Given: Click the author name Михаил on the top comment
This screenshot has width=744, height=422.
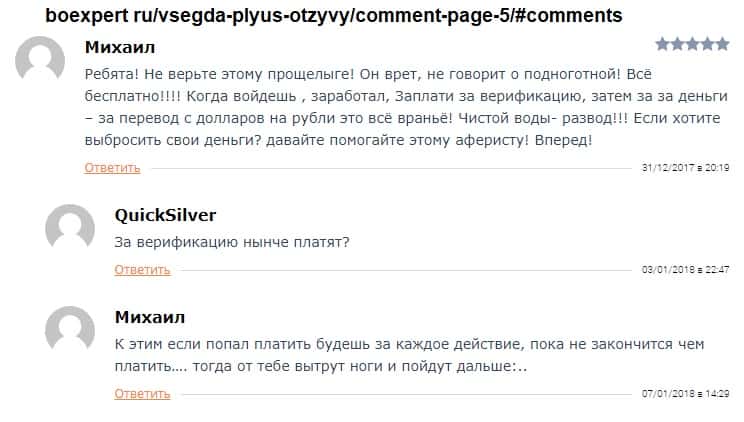Looking at the screenshot, I should (x=120, y=47).
